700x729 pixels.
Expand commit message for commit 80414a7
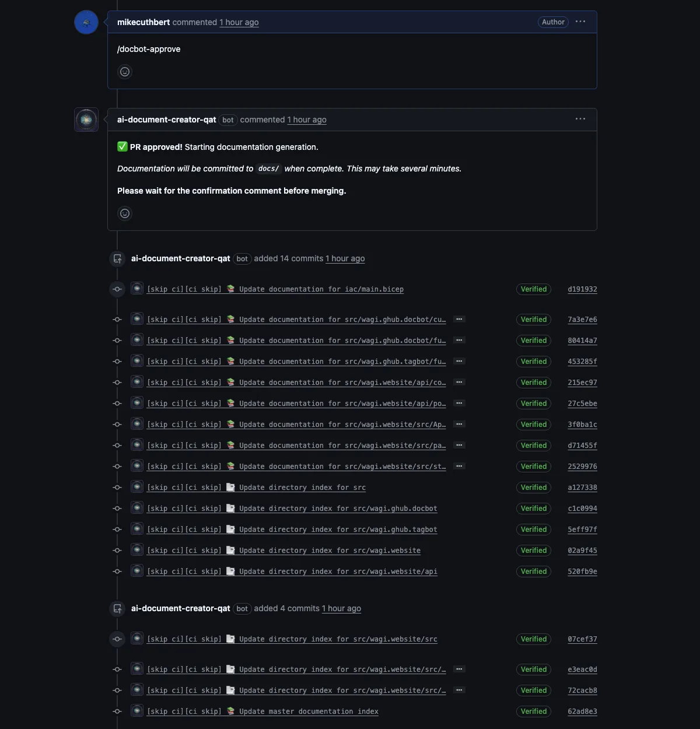click(x=459, y=341)
